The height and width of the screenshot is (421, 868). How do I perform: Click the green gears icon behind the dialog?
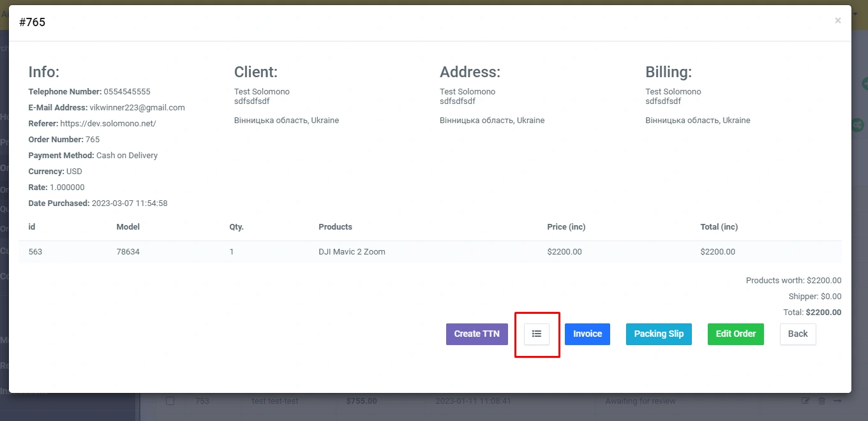(858, 125)
